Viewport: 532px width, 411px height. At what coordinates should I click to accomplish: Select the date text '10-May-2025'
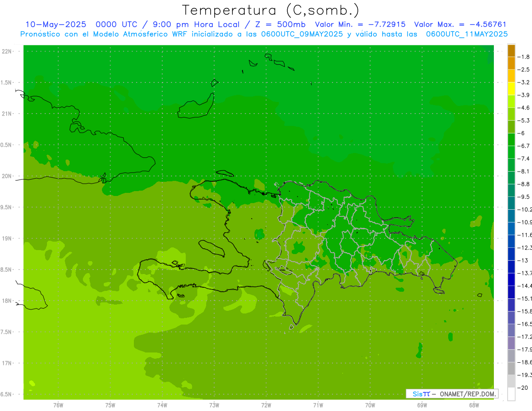[56, 25]
